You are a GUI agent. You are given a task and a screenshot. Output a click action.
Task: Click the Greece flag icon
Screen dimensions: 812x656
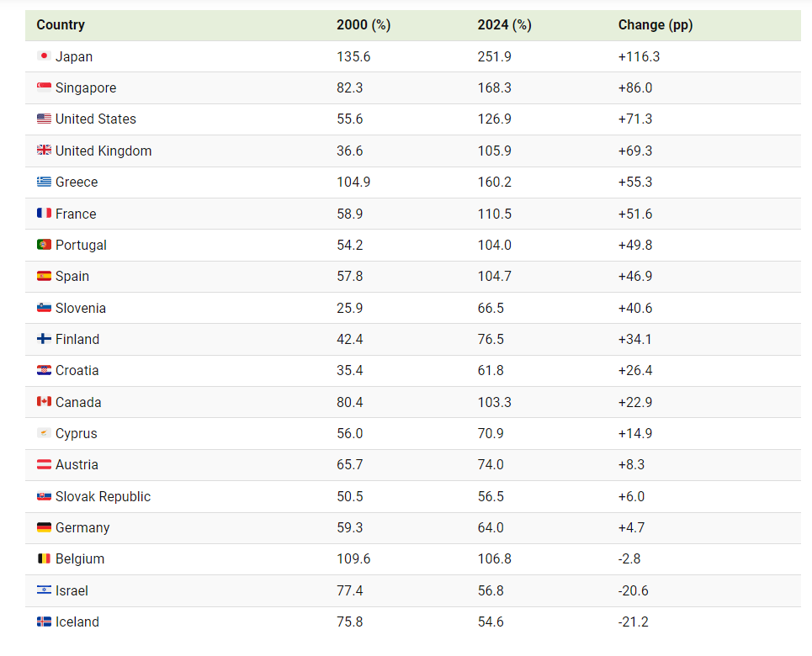point(44,183)
